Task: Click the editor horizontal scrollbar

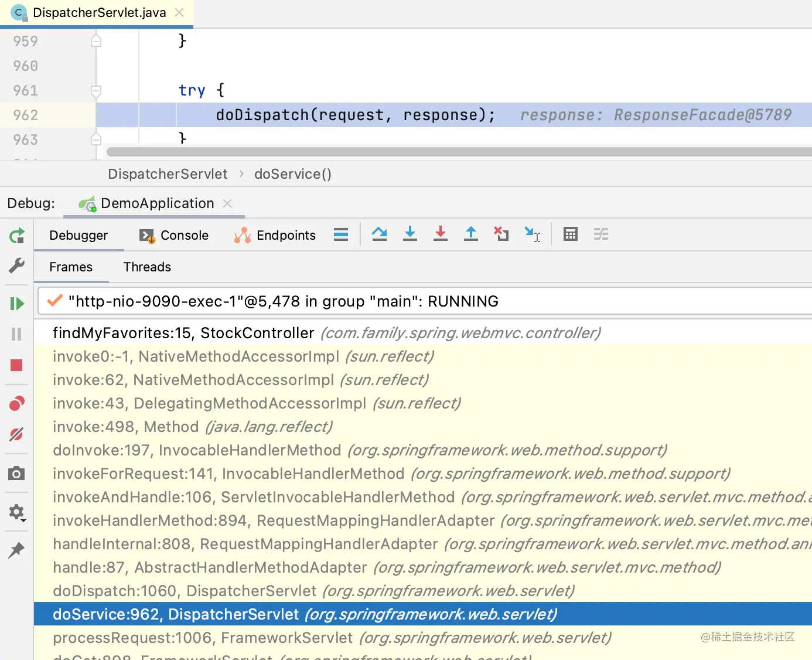Action: (459, 152)
